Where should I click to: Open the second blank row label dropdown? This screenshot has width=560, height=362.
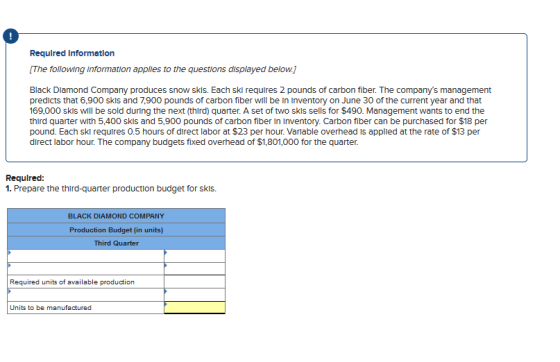click(x=86, y=269)
